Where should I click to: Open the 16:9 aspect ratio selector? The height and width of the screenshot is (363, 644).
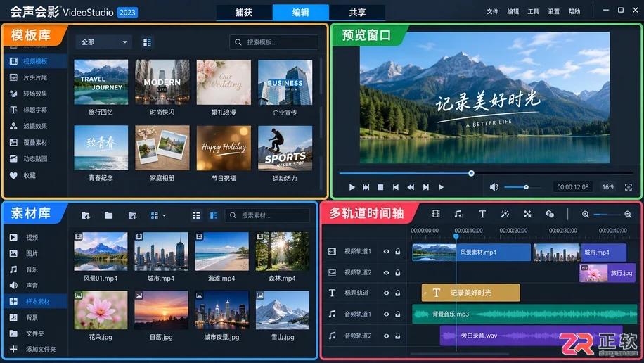coord(608,187)
